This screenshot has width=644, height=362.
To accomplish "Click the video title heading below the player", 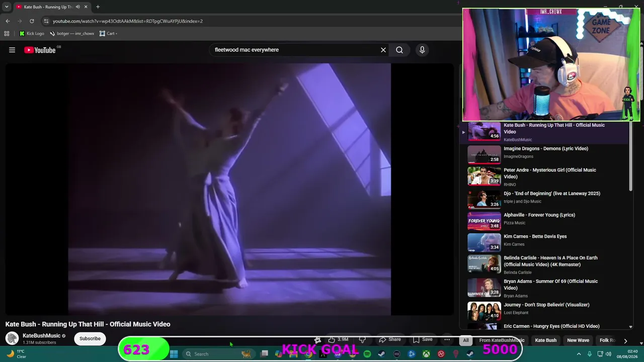I will 88,324.
